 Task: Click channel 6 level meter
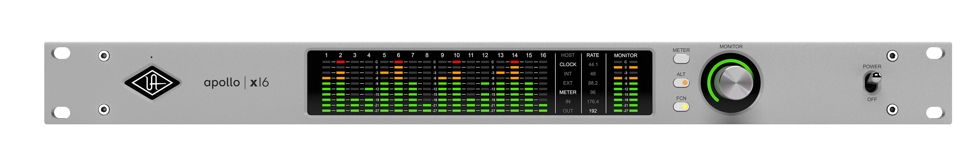coord(398,86)
